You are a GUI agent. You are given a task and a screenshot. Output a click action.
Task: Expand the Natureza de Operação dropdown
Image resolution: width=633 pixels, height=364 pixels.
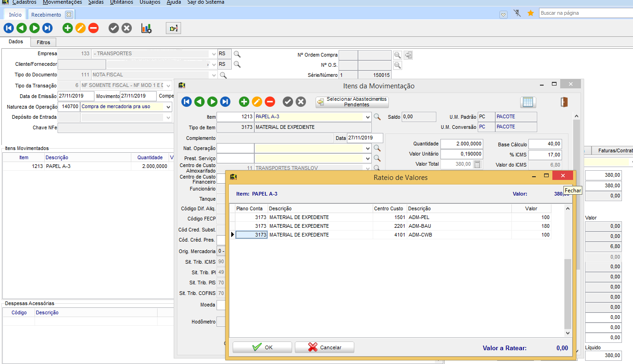coord(169,107)
